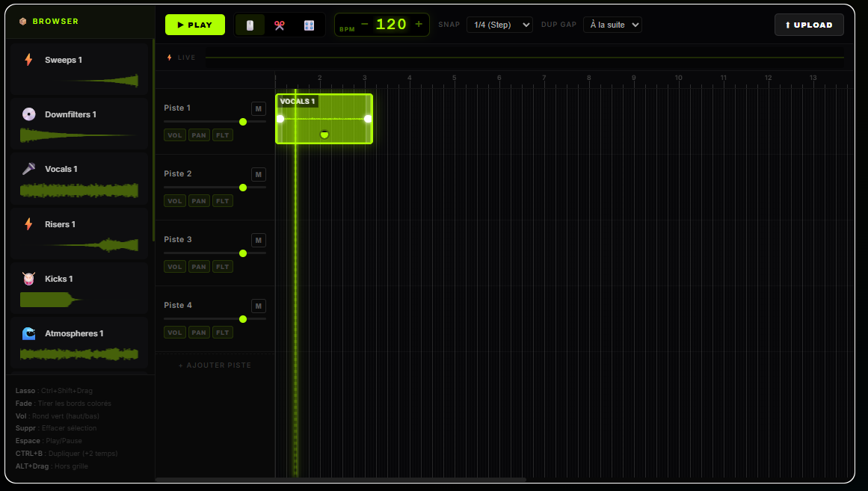868x491 pixels.
Task: Click the Downfilters 1 disc icon
Action: point(28,114)
